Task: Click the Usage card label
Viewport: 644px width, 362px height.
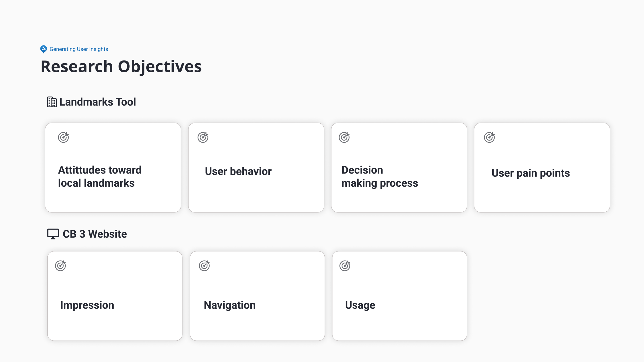Action: 360,305
